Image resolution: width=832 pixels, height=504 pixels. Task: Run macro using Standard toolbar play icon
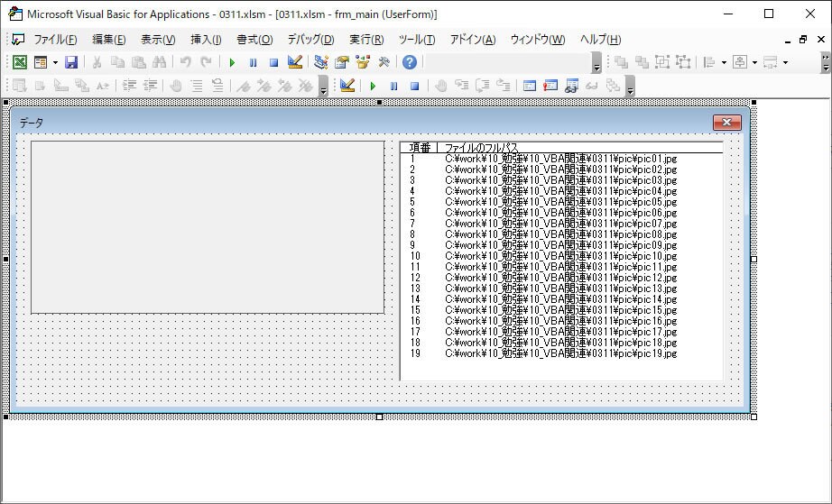232,62
